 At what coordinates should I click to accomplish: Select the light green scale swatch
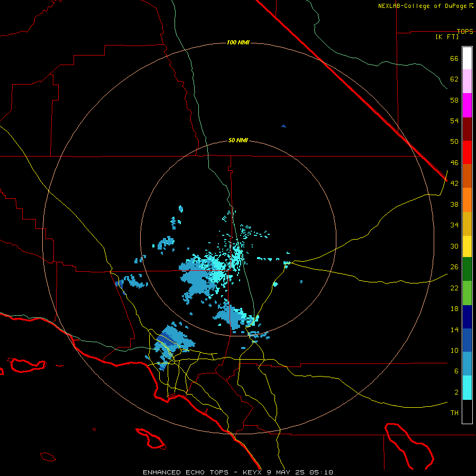coord(467,293)
